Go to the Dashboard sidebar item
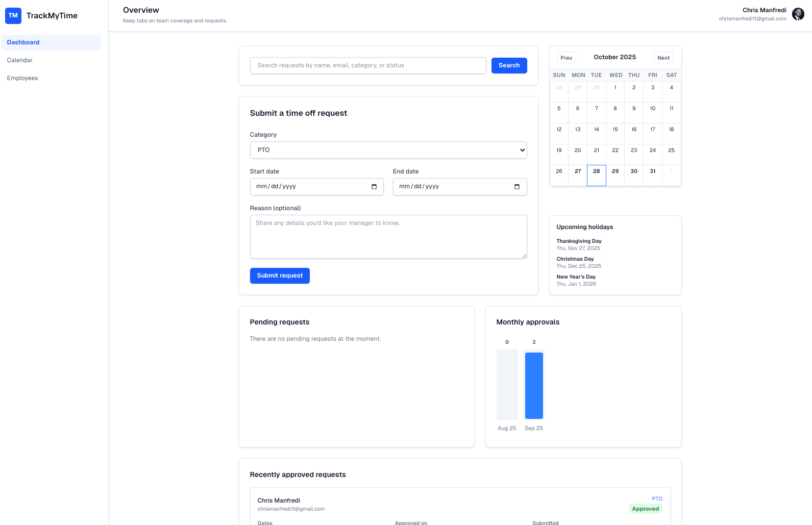Viewport: 812px width, 525px height. (x=51, y=42)
